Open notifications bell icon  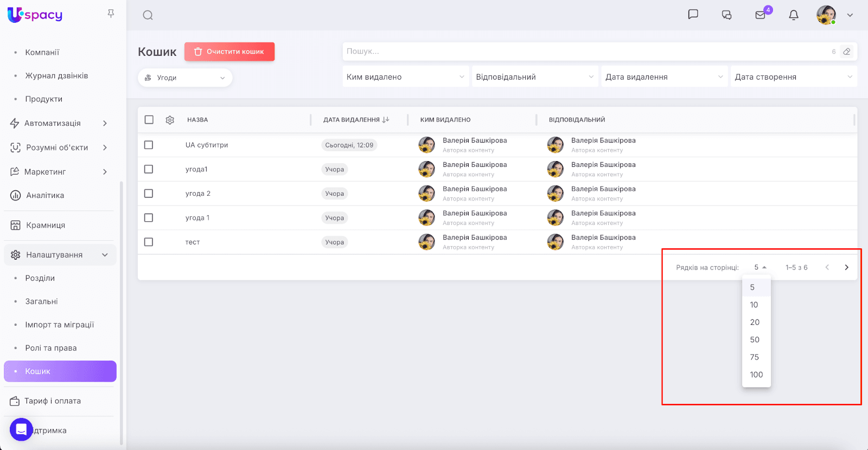click(x=794, y=15)
